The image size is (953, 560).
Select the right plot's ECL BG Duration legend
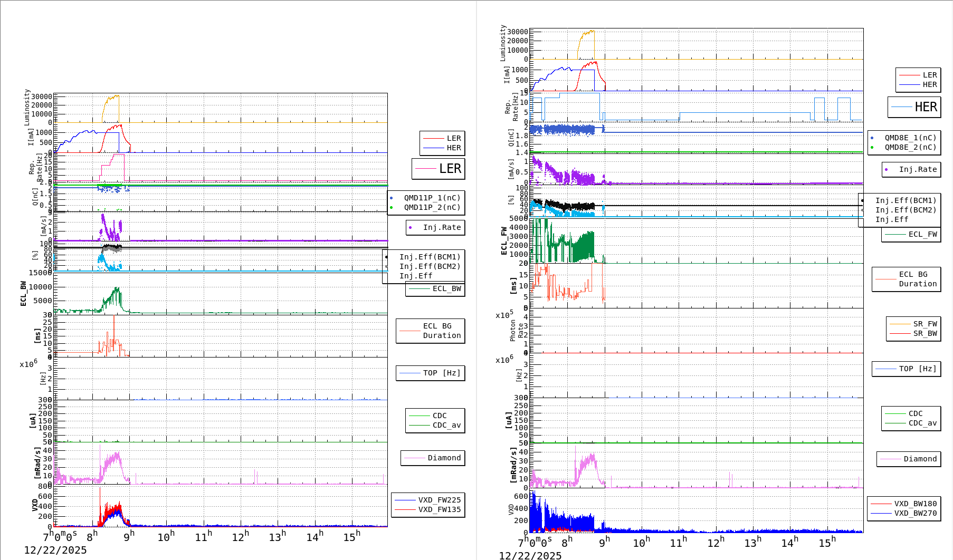pos(906,279)
